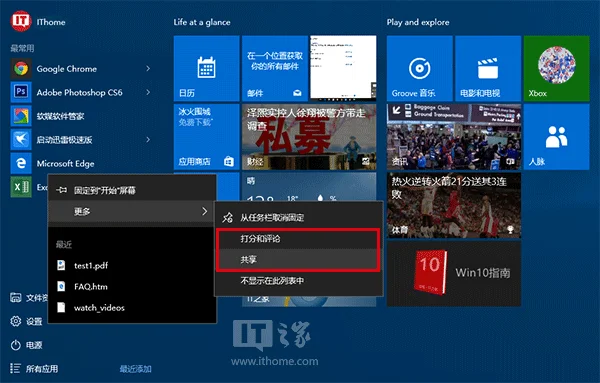Open the IThome user account icon
The width and height of the screenshot is (600, 383).
point(20,21)
